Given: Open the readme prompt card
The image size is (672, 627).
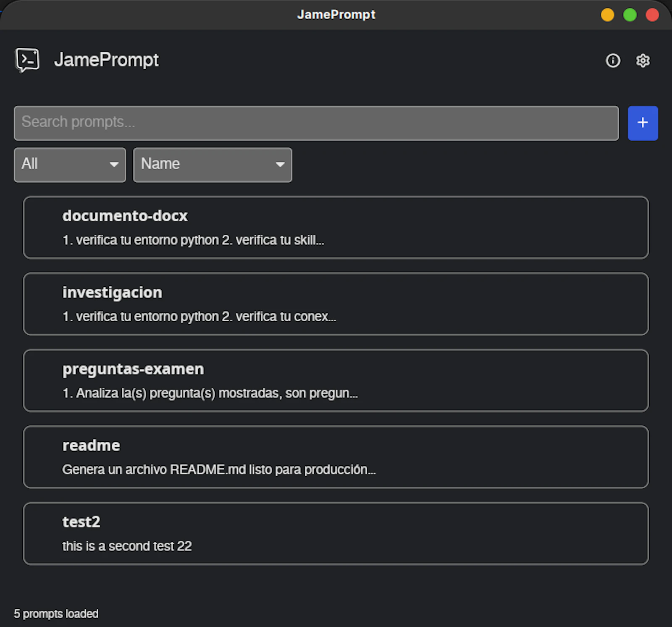Looking at the screenshot, I should click(336, 457).
